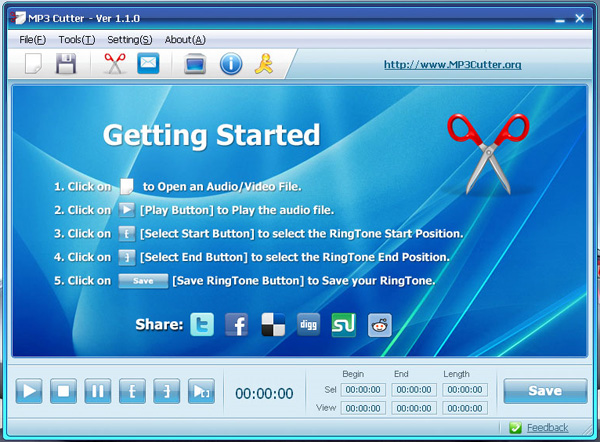Set selection start with the [ button
Image resolution: width=600 pixels, height=442 pixels.
[132, 391]
